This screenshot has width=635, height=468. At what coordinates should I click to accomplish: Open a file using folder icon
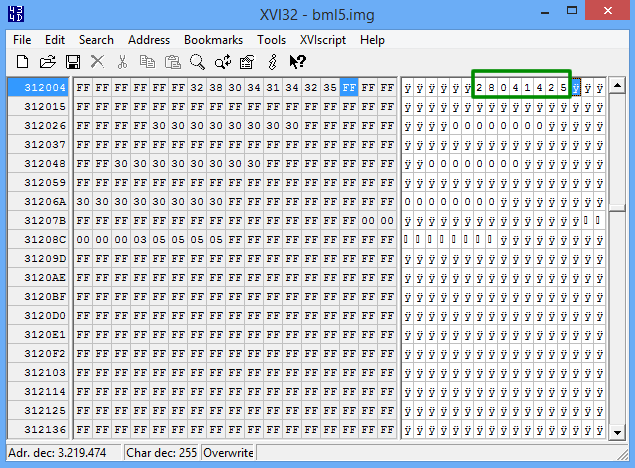coord(47,62)
